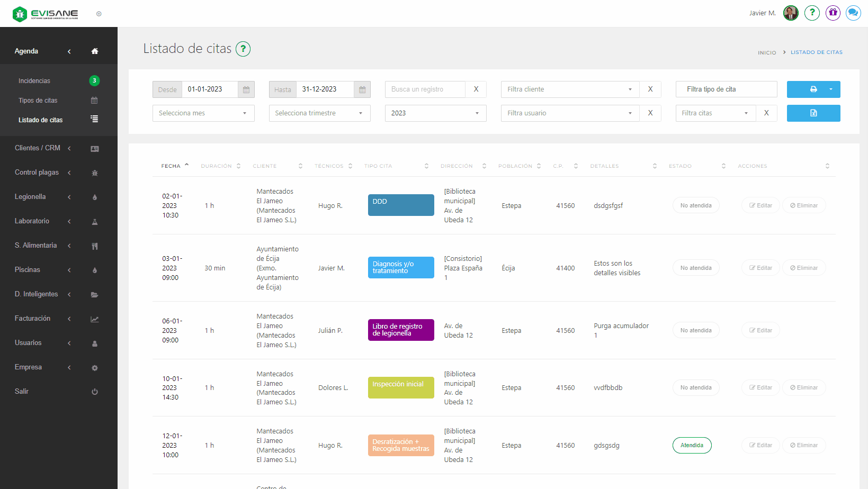
Task: Expand the Control plagas sidebar menu
Action: pyautogui.click(x=37, y=173)
